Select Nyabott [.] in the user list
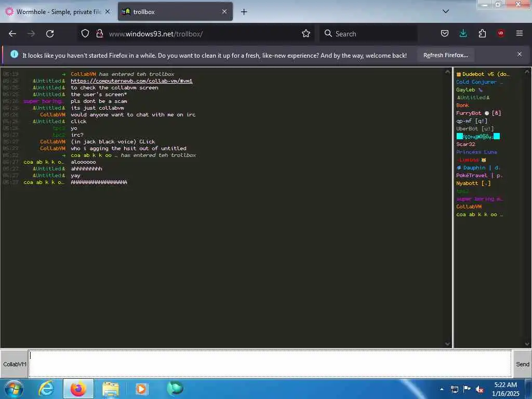Viewport: 532px width, 399px height. coord(473,183)
